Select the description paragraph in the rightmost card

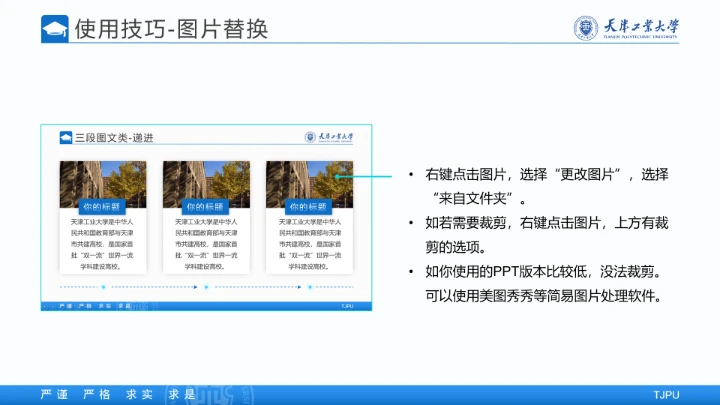coord(309,244)
